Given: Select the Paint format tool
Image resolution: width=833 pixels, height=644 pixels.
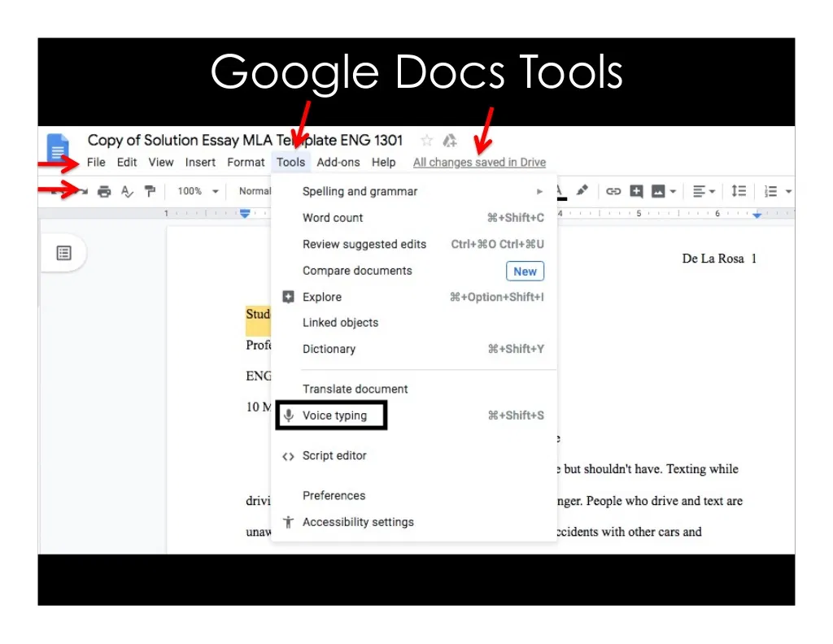Looking at the screenshot, I should [150, 191].
